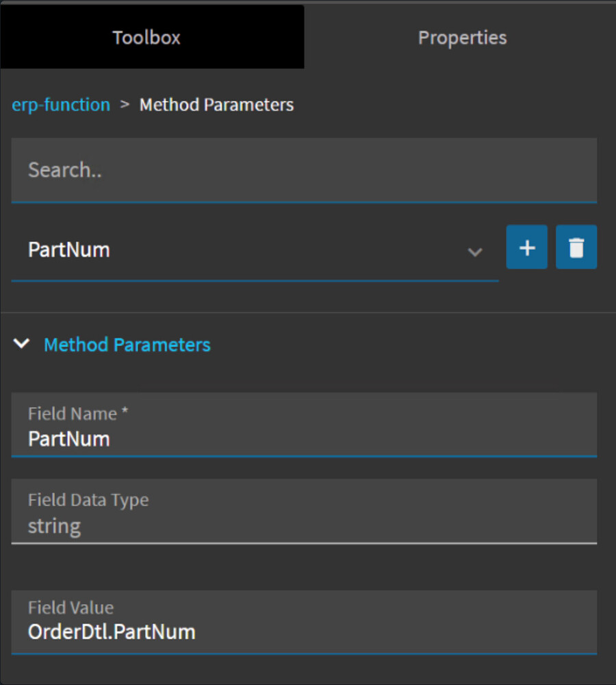Click the Method Parameters breadcrumb label
This screenshot has width=616, height=685.
tap(216, 104)
